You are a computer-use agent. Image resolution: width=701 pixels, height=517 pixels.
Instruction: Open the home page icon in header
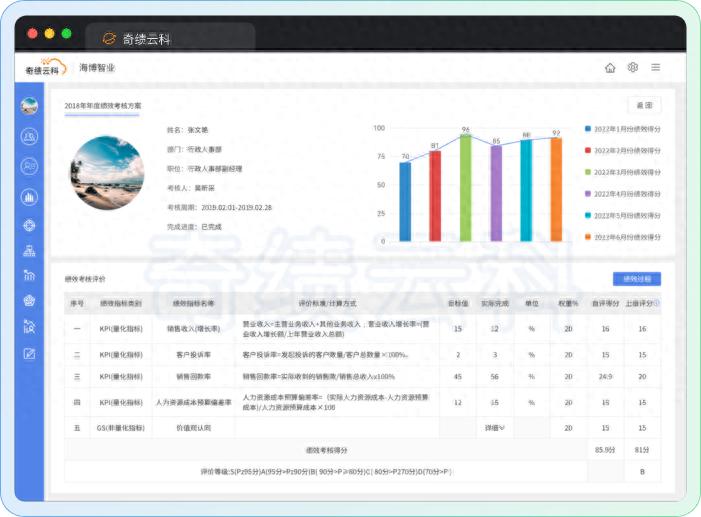(x=610, y=68)
